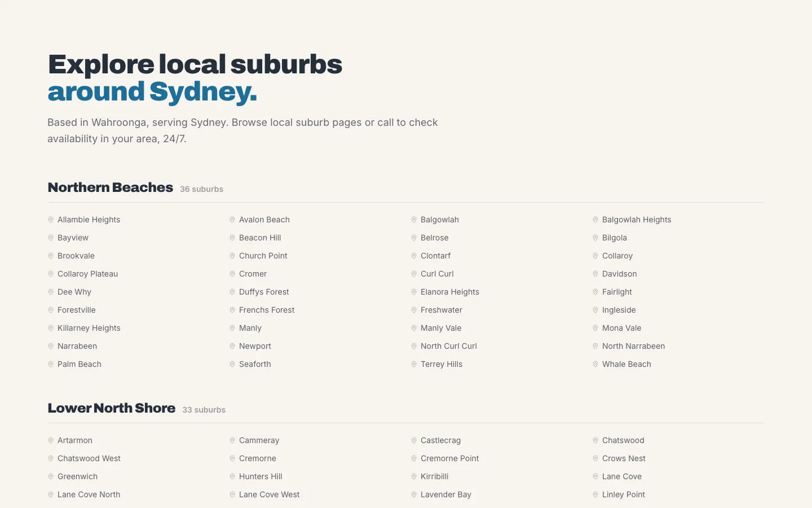
Task: Click the pin icon next to Hunters Hill
Action: pyautogui.click(x=232, y=476)
